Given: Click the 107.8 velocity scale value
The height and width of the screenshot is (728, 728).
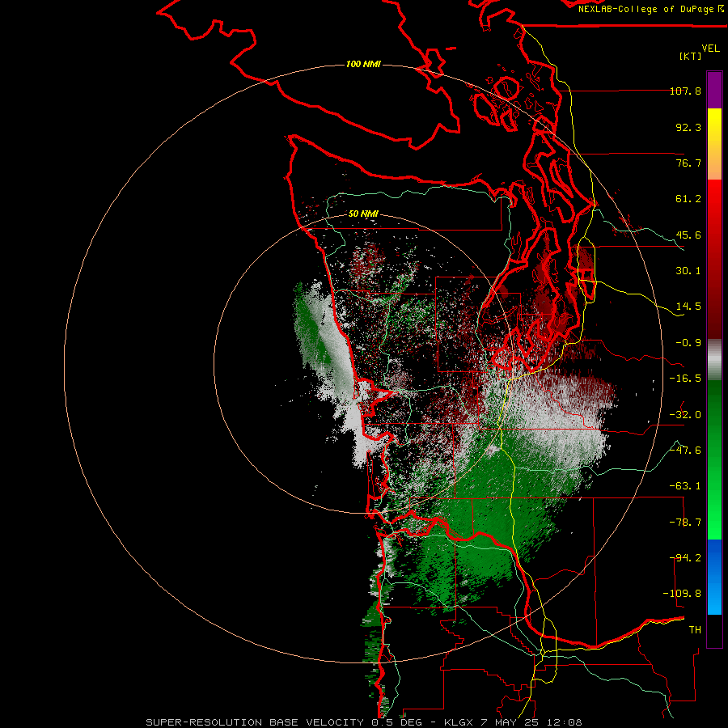Looking at the screenshot, I should (685, 91).
